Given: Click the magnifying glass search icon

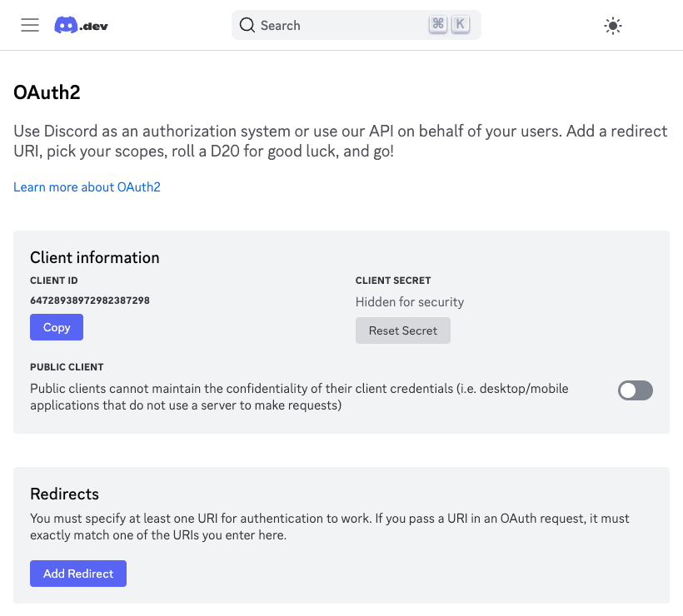Looking at the screenshot, I should click(247, 25).
